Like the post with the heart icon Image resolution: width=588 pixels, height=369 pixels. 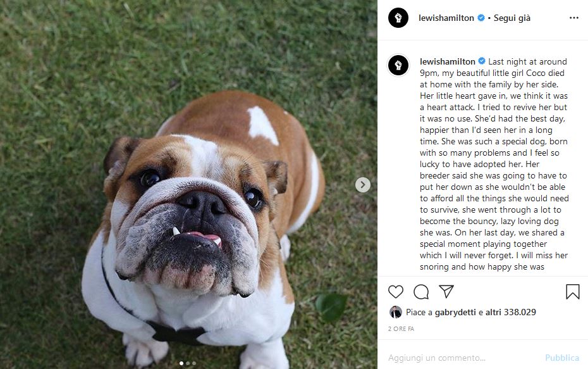click(x=396, y=292)
